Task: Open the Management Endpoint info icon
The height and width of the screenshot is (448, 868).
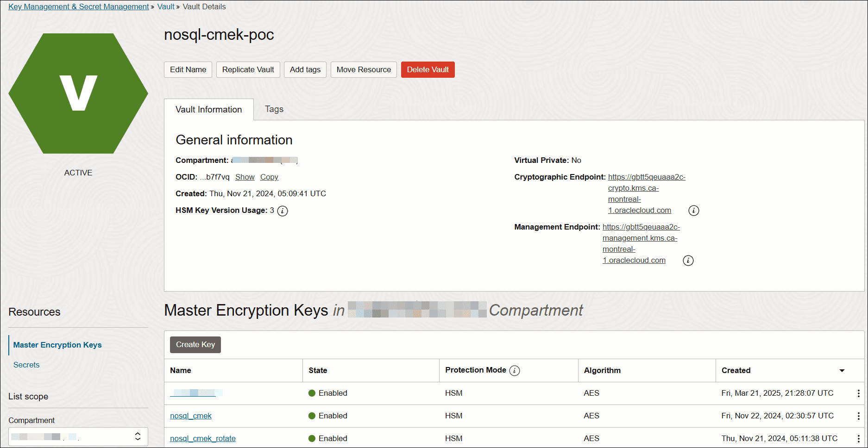Action: click(x=688, y=261)
